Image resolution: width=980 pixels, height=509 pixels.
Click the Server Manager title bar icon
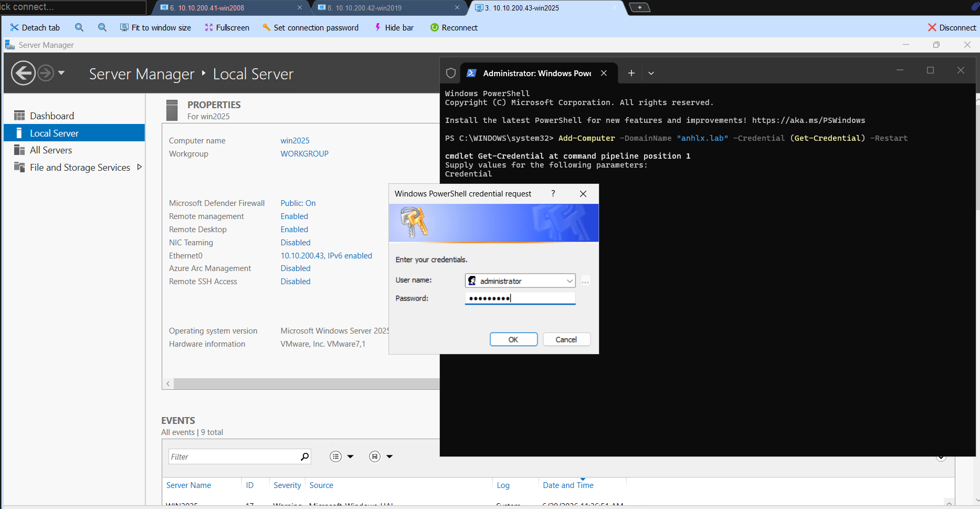[x=9, y=45]
